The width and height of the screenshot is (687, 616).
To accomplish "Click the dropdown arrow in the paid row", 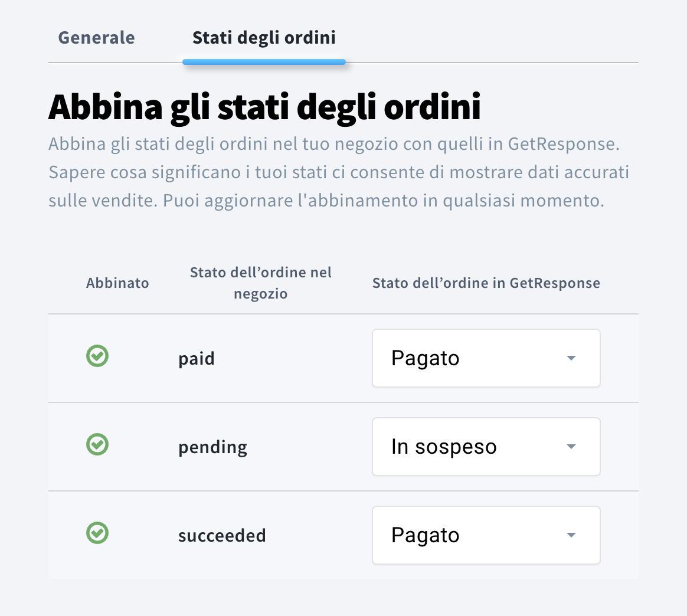I will pyautogui.click(x=571, y=358).
